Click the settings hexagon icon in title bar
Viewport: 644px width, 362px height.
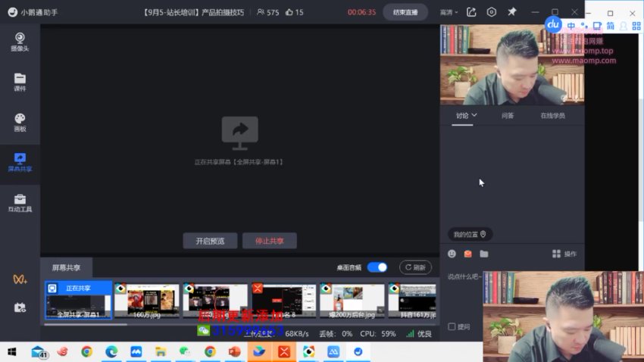pyautogui.click(x=492, y=12)
